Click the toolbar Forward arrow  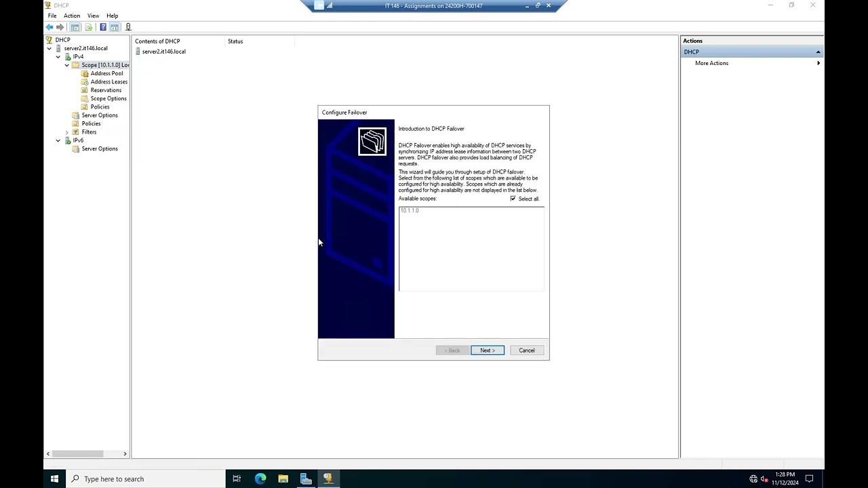pos(60,27)
